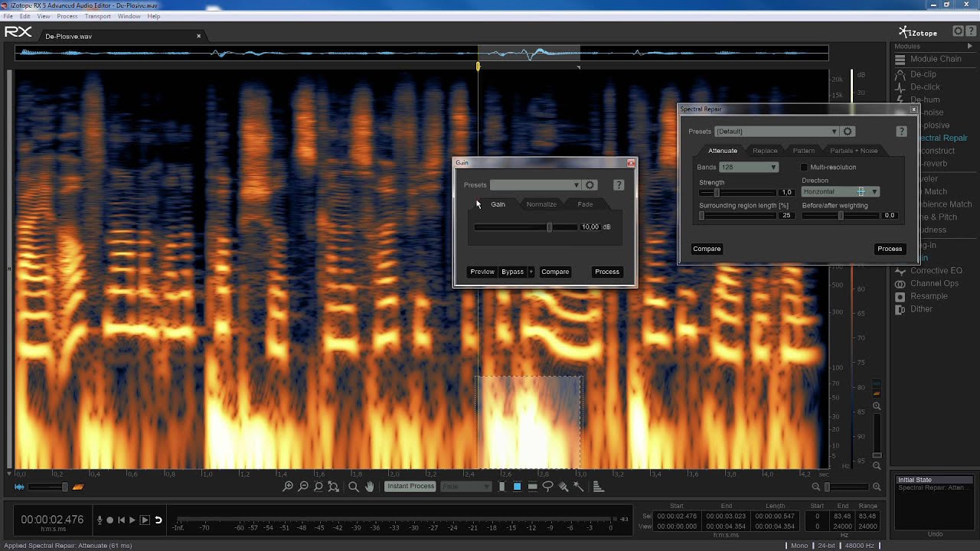Open the Channel Ops module

click(x=926, y=283)
